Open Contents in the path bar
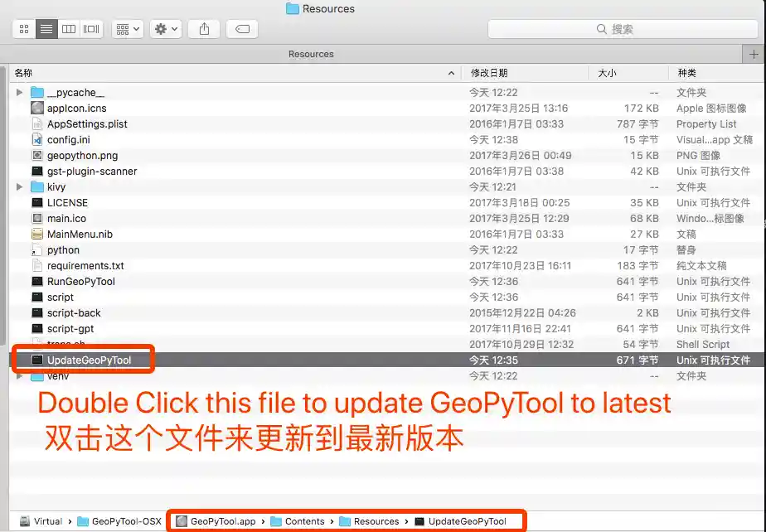The height and width of the screenshot is (532, 766). (x=298, y=521)
